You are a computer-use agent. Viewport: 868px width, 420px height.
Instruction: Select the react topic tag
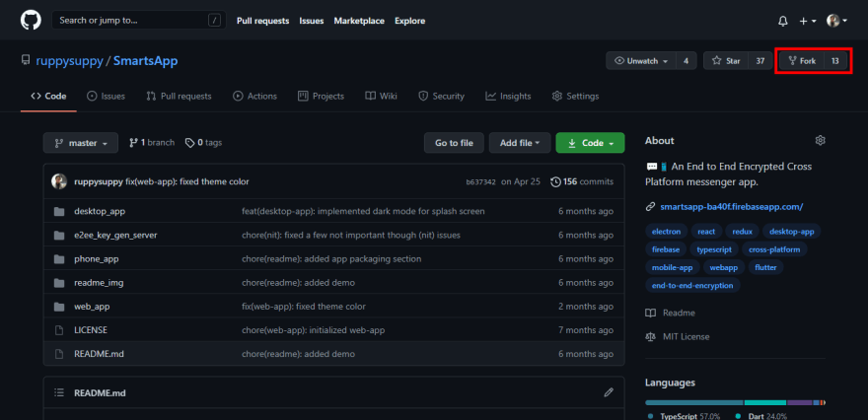[x=706, y=232]
